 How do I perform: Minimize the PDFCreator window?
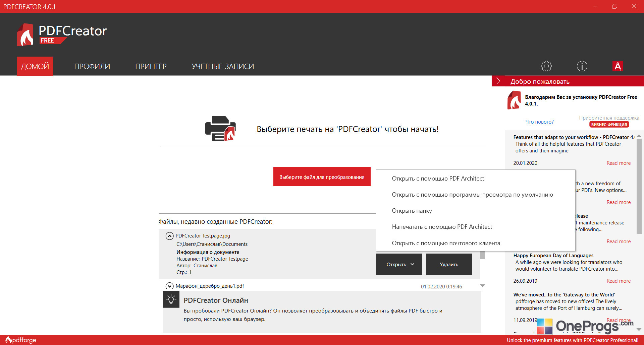(595, 6)
